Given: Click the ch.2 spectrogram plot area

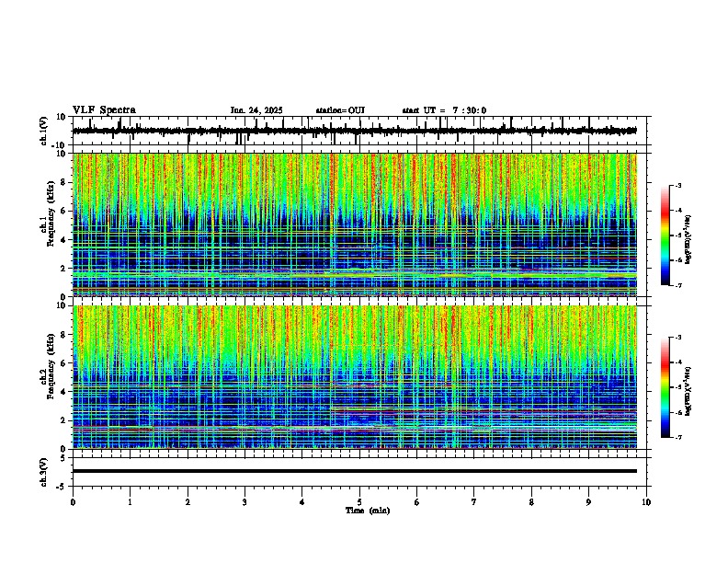Looking at the screenshot, I should [x=355, y=377].
